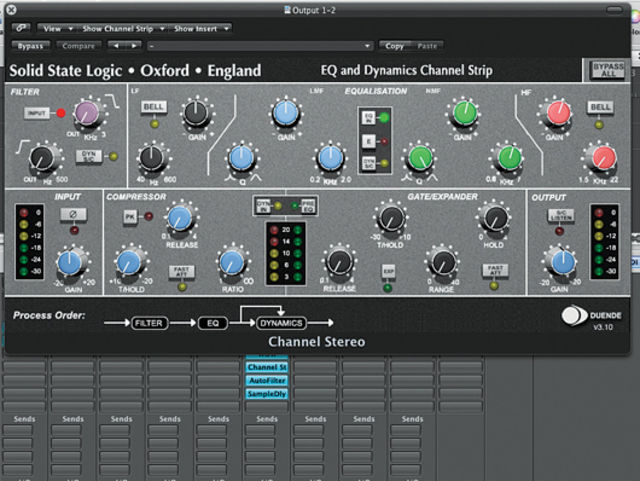The width and height of the screenshot is (640, 481).
Task: Click the green HMF Q knob
Action: (420, 158)
